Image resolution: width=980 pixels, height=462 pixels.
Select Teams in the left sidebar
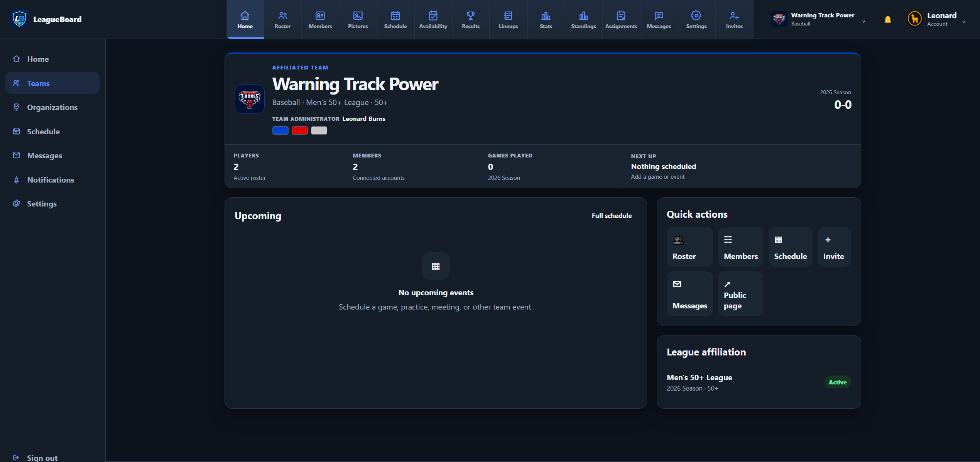pos(52,83)
